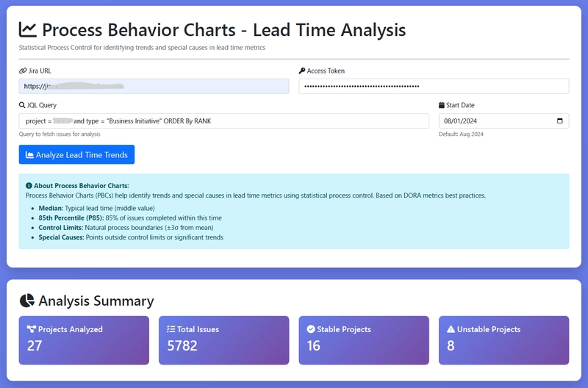Open the date picker in Start Date field
Screen dimensions: 588x388
click(560, 121)
